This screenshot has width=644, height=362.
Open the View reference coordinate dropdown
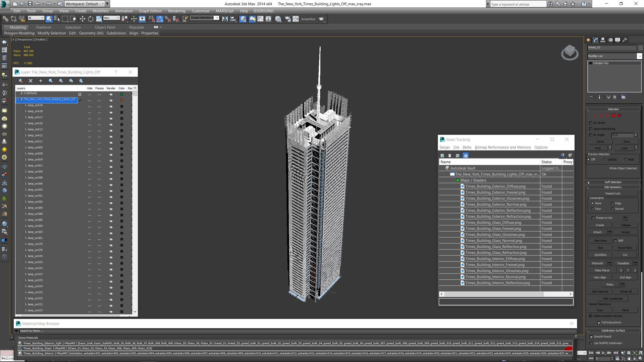coord(111,18)
